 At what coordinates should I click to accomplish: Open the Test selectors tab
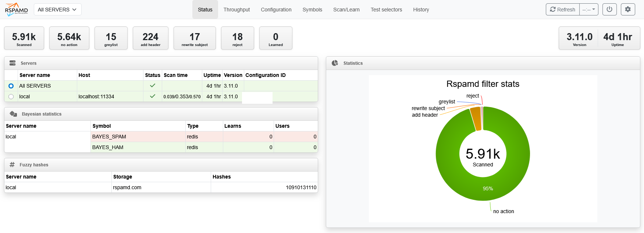click(386, 10)
